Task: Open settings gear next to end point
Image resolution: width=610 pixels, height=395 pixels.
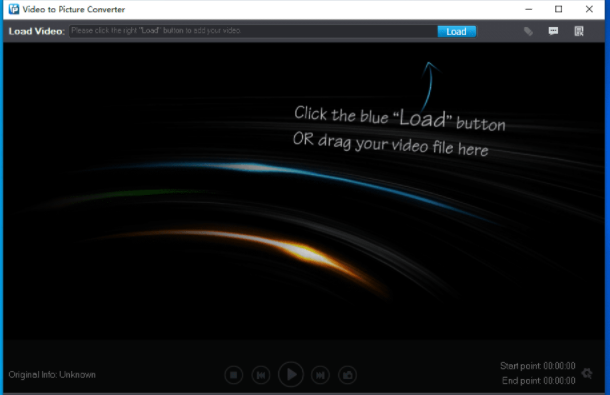Action: click(x=587, y=374)
